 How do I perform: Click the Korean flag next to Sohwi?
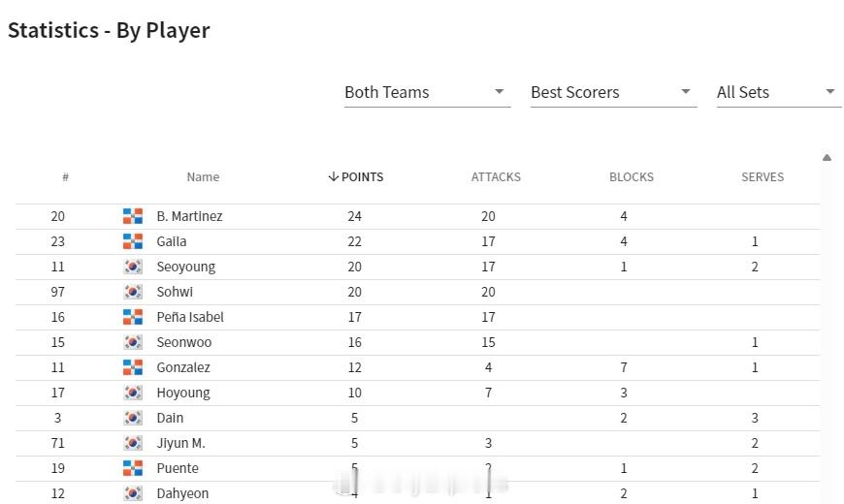pos(132,292)
